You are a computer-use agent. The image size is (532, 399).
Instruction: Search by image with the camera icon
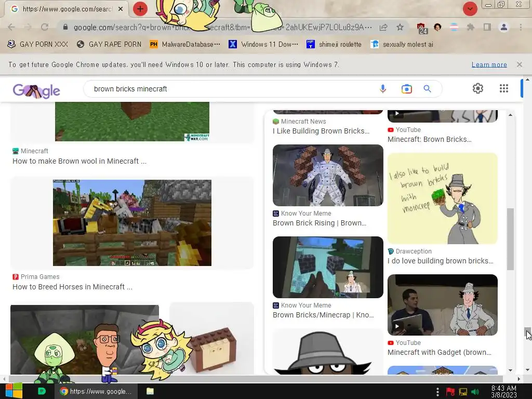click(406, 89)
